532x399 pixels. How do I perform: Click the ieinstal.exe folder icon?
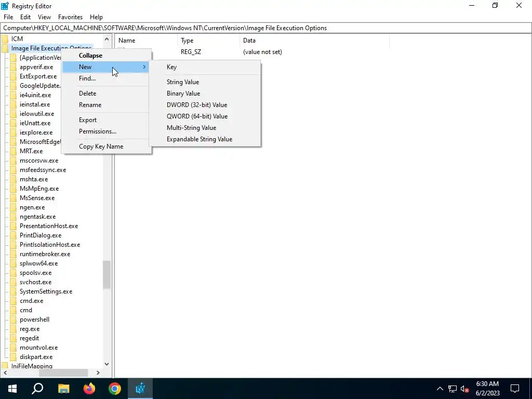click(x=13, y=104)
